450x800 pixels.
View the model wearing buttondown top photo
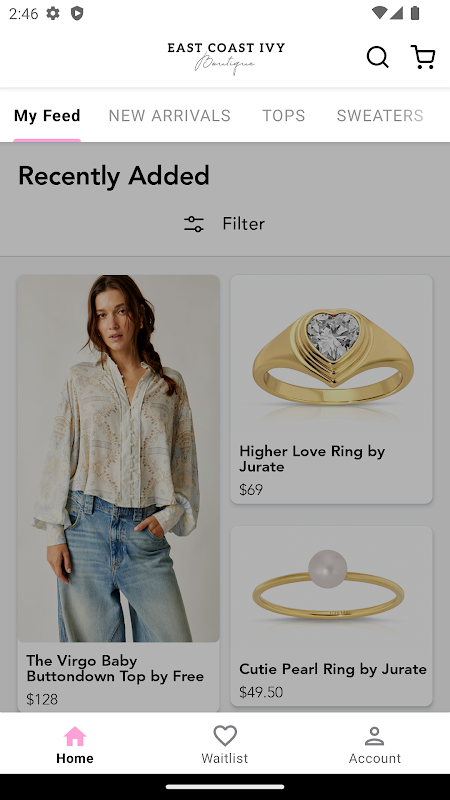click(x=118, y=459)
